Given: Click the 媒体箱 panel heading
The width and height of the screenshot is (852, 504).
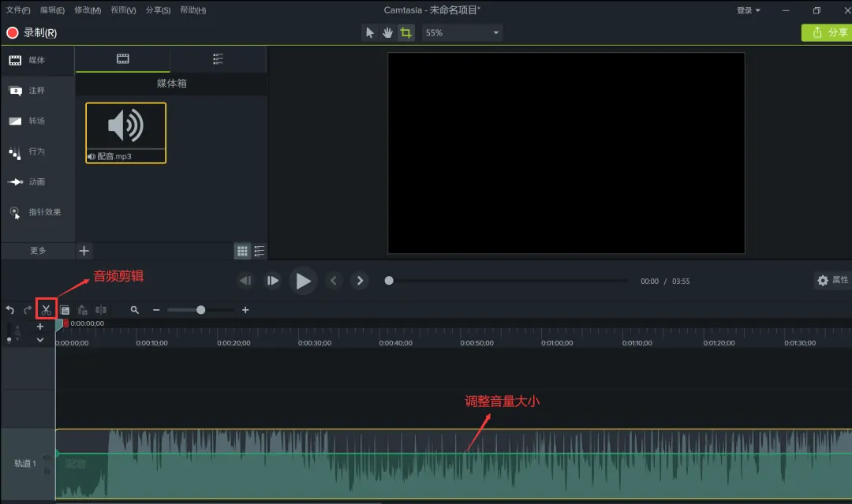Looking at the screenshot, I should click(x=172, y=83).
